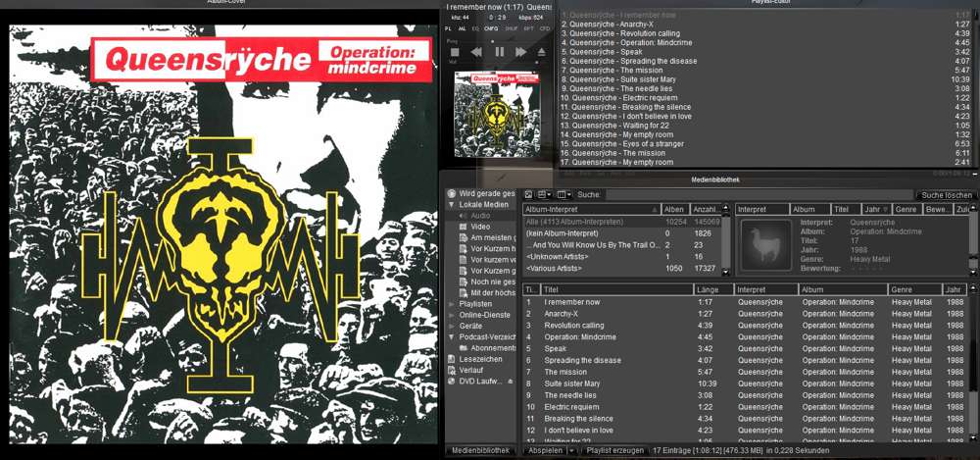980x460 pixels.
Task: Pause the current song
Action: tap(500, 52)
